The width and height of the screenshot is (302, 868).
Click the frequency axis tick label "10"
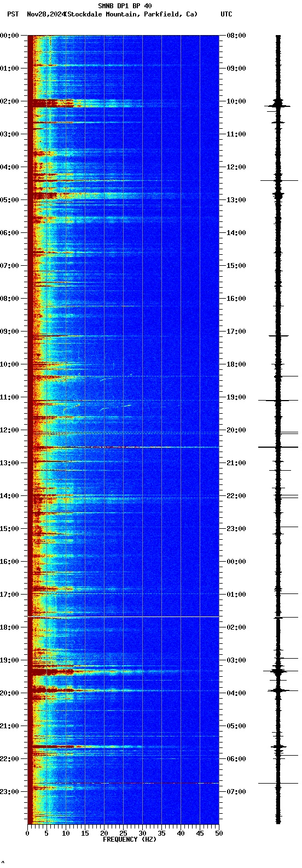click(x=66, y=833)
